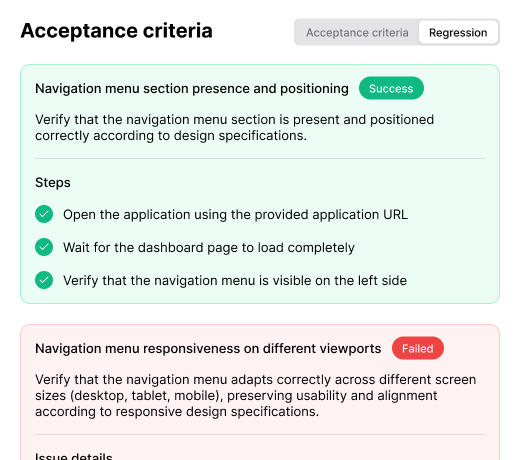Click check icon beside Open the application step
The width and height of the screenshot is (520, 460).
[44, 214]
